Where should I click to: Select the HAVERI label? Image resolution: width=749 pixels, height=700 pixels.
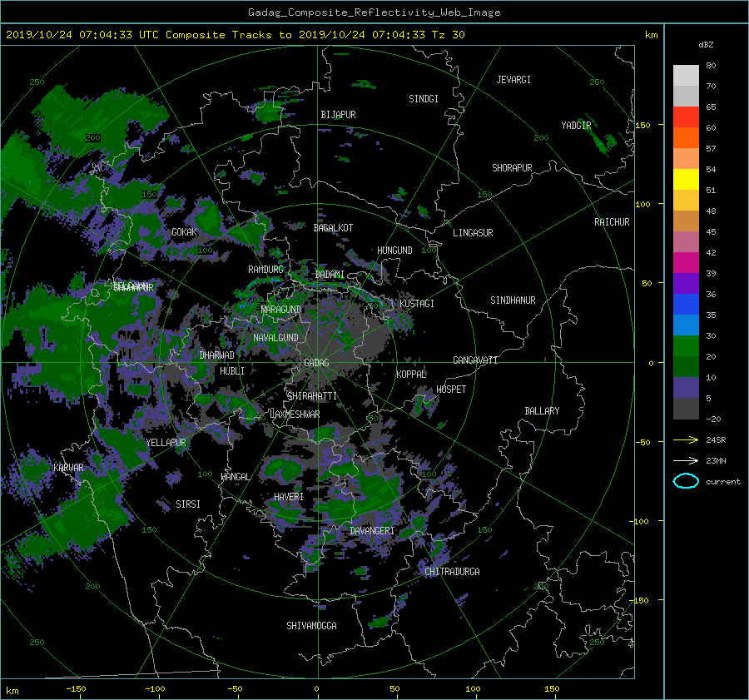pos(289,497)
